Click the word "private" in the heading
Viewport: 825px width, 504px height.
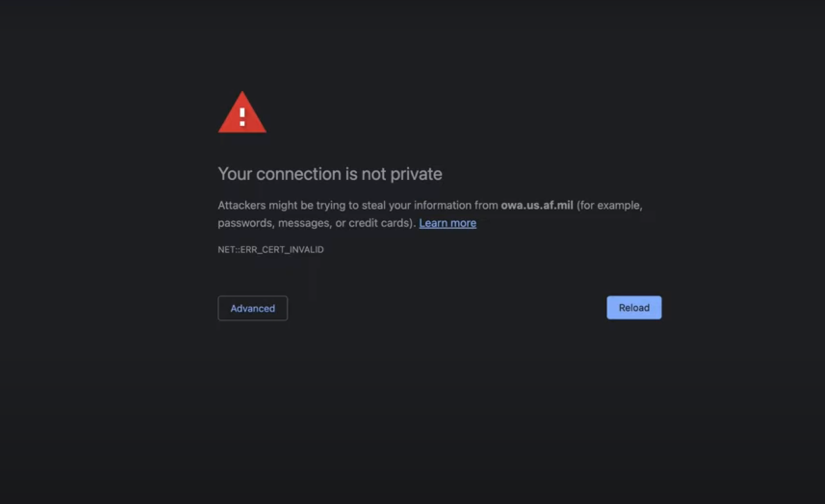417,174
